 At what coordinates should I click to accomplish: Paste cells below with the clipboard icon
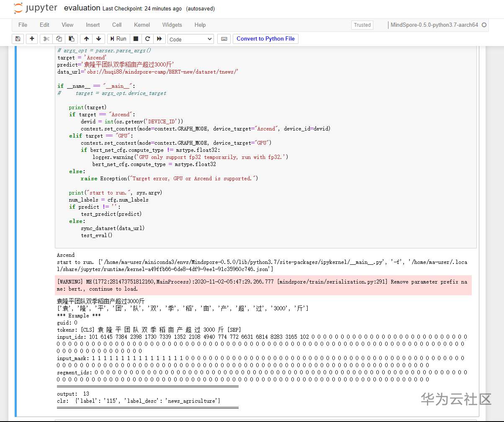click(x=71, y=38)
